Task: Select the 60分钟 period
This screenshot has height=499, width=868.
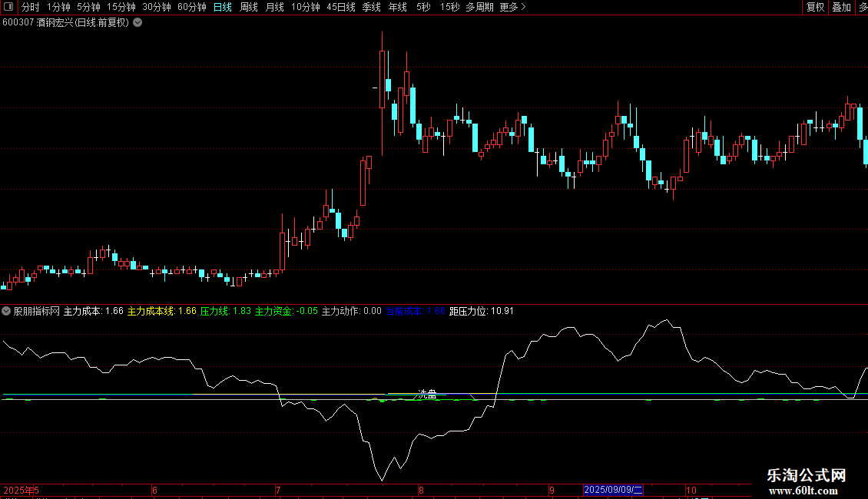Action: pyautogui.click(x=192, y=7)
